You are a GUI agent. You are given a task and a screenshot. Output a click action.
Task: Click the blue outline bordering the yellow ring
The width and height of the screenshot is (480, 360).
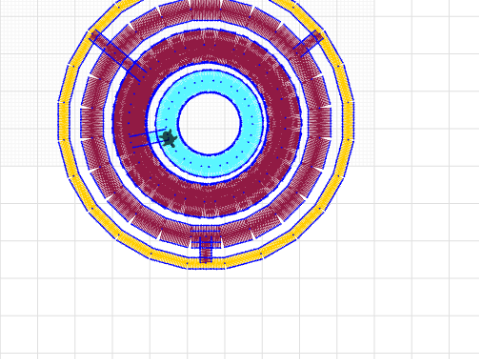354,124
